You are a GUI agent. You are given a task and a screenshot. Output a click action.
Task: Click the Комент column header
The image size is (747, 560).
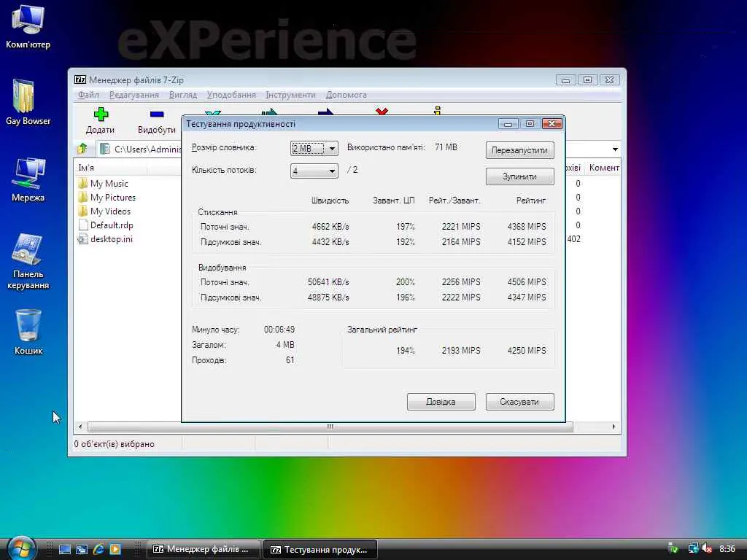coord(603,168)
